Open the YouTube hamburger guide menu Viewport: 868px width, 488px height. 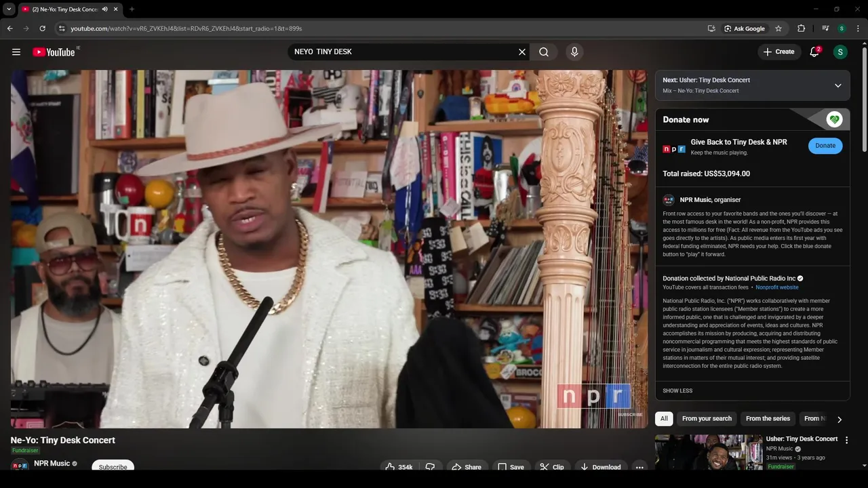coord(16,52)
